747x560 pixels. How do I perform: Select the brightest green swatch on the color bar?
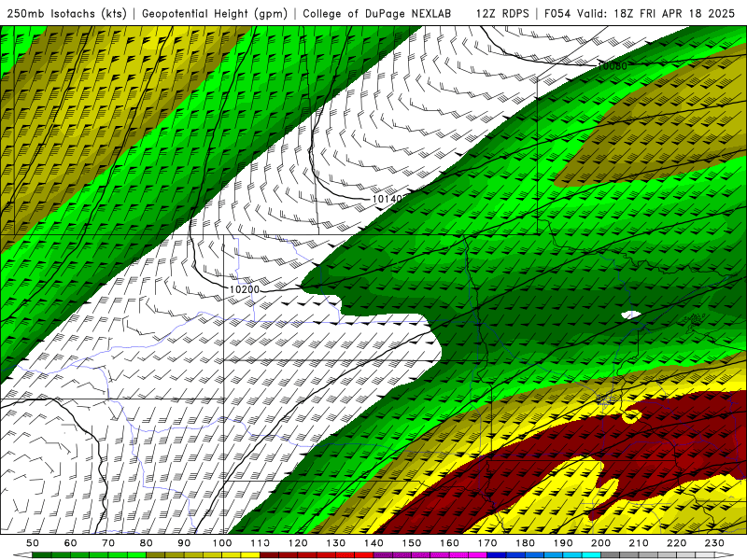coord(136,555)
